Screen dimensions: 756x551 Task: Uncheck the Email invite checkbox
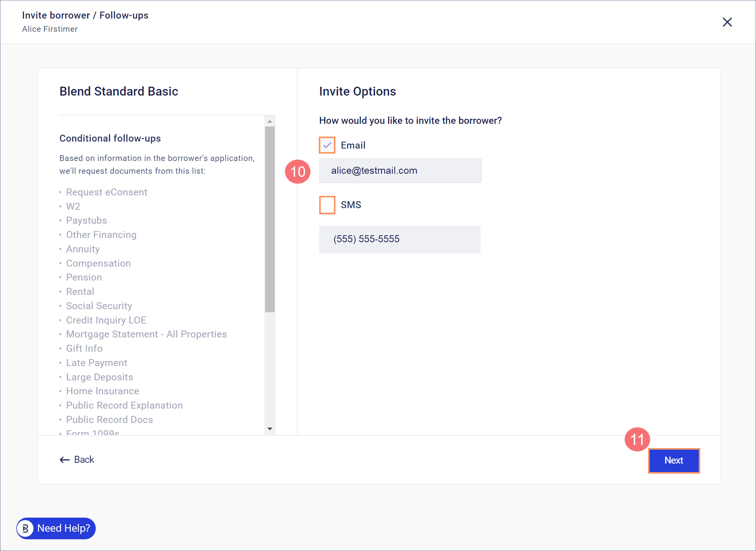tap(327, 145)
